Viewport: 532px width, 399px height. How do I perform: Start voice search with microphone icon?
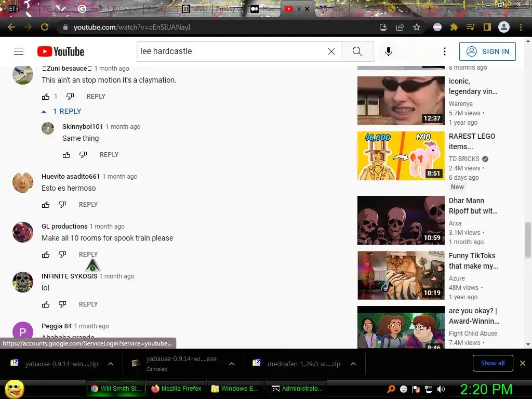(x=389, y=51)
